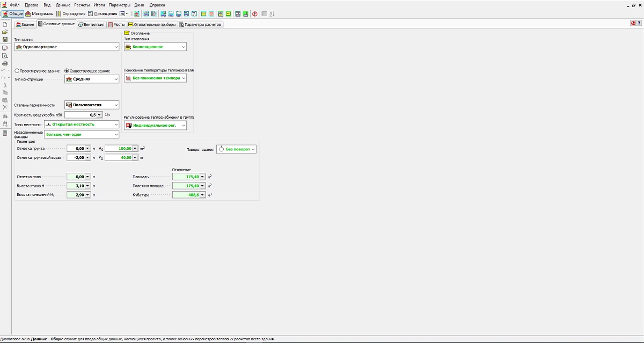Viewport: 644px width, 343px height.
Task: Open the Поворот здания dropdown
Action: coord(253,149)
